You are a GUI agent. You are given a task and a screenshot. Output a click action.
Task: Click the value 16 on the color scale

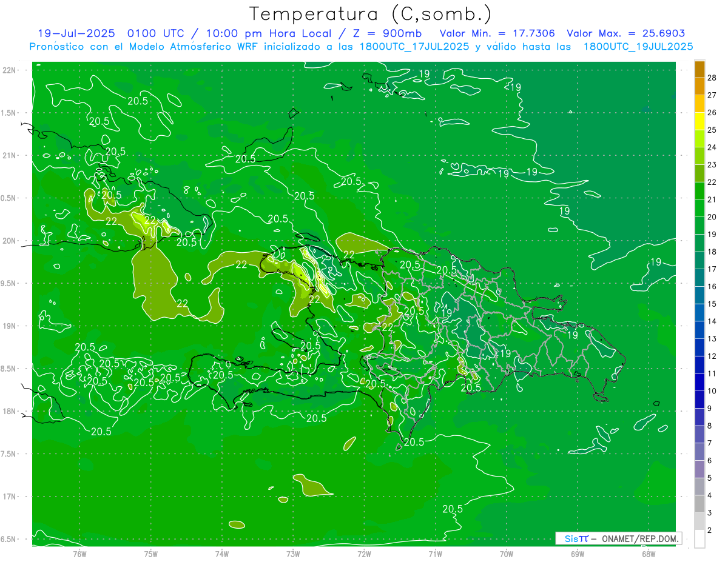(x=712, y=287)
